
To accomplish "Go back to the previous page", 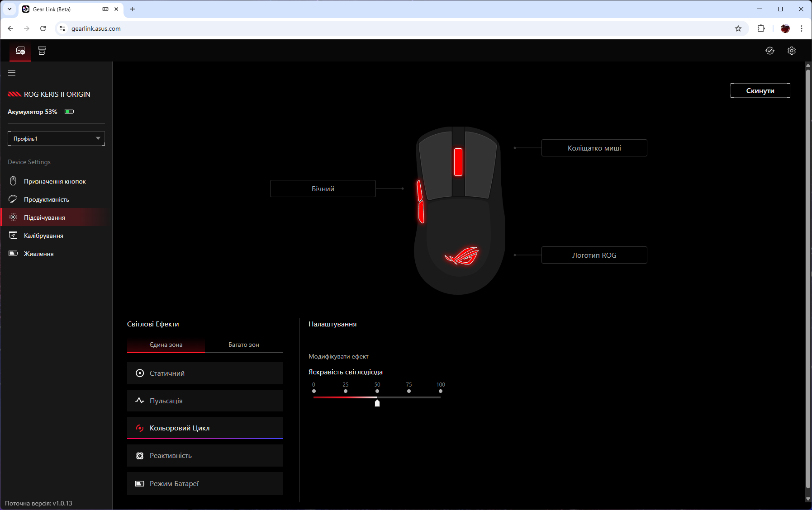I will [10, 28].
